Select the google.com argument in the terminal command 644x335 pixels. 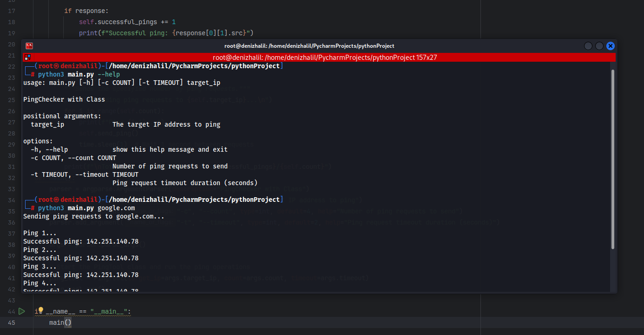click(x=117, y=208)
